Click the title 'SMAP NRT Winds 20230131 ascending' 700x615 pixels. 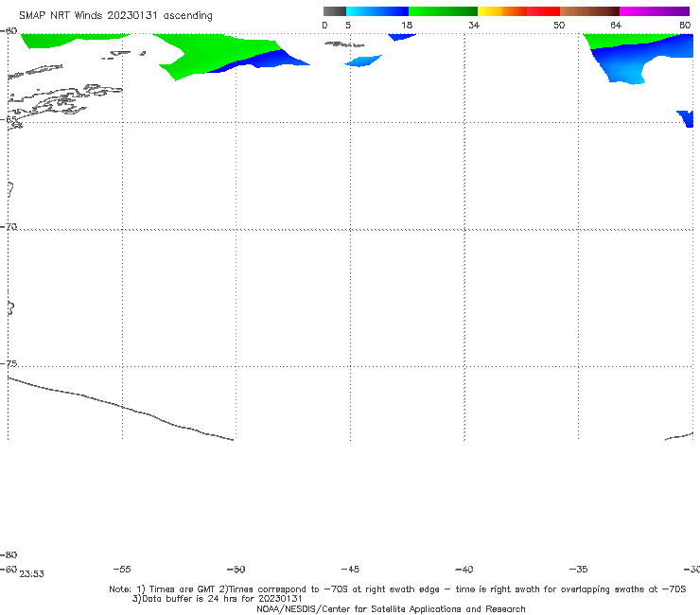[x=115, y=16]
